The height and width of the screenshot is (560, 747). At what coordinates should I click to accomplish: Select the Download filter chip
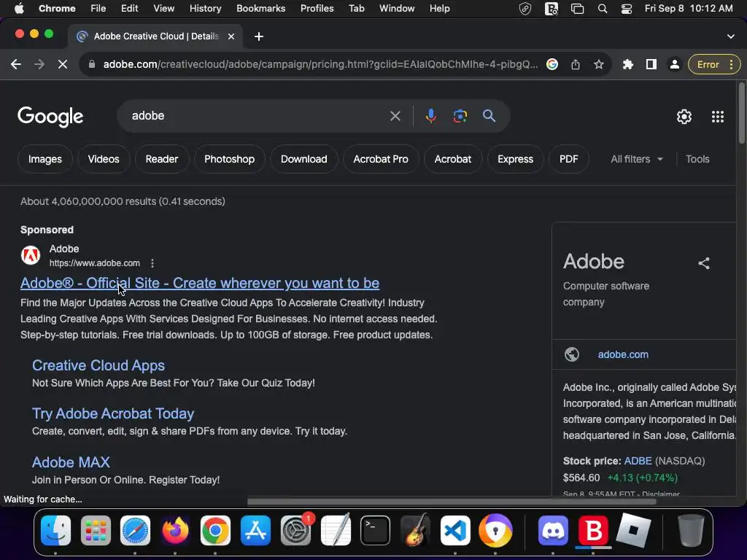(x=303, y=159)
